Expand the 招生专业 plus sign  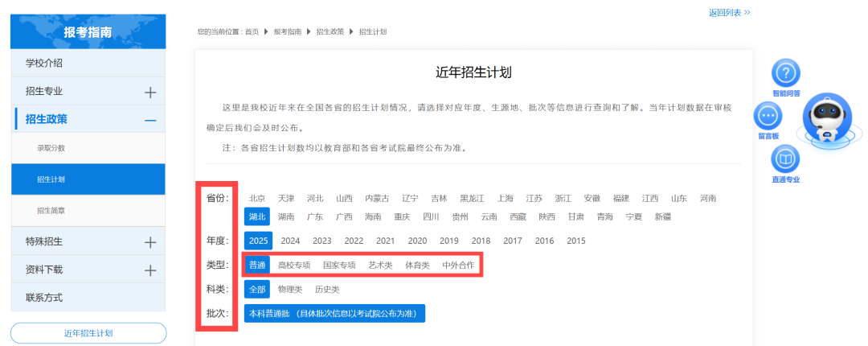tap(149, 92)
